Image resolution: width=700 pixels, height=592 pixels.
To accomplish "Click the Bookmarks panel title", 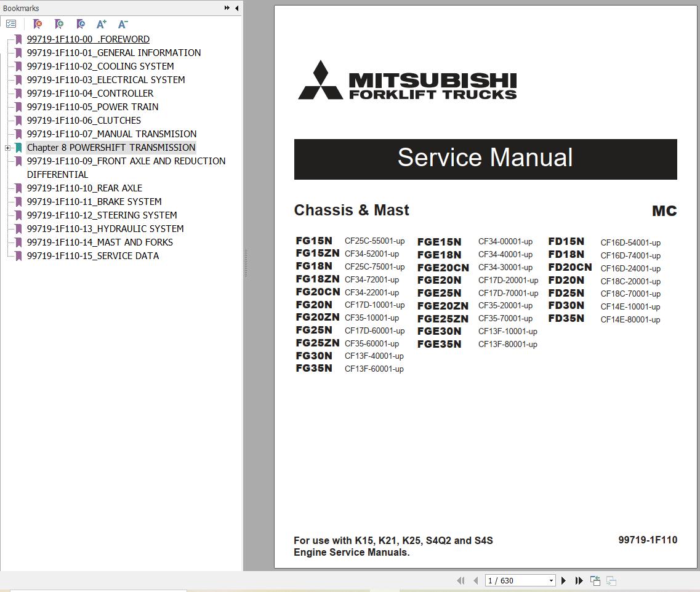I will 21,8.
